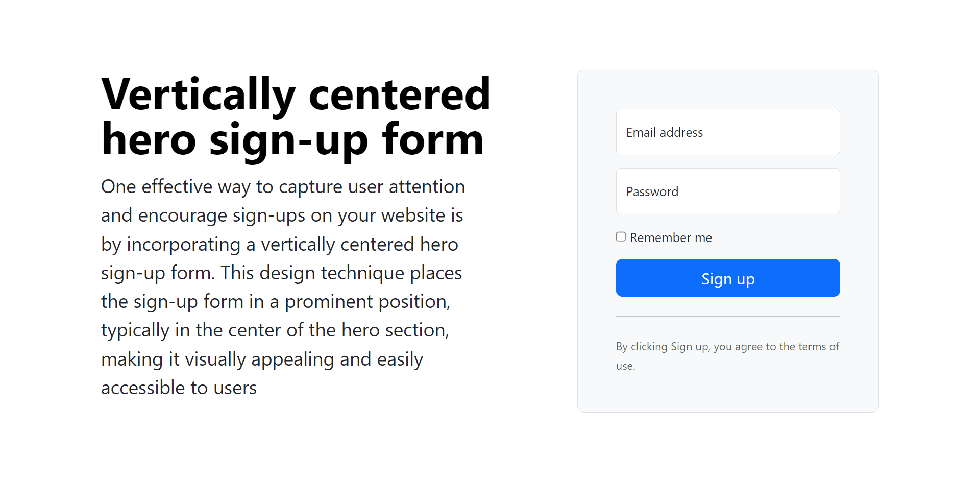
Task: Click the "typically in the center" paragraph line
Action: point(275,330)
